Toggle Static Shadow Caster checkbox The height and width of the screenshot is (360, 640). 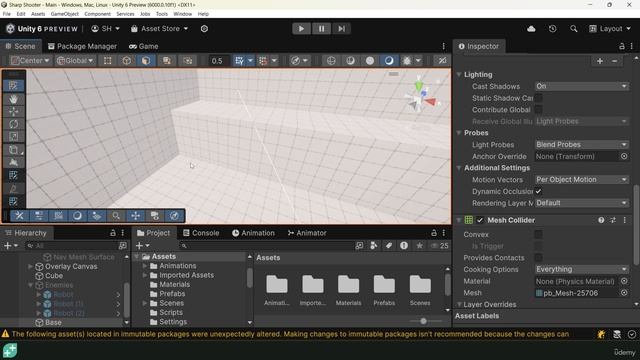538,98
